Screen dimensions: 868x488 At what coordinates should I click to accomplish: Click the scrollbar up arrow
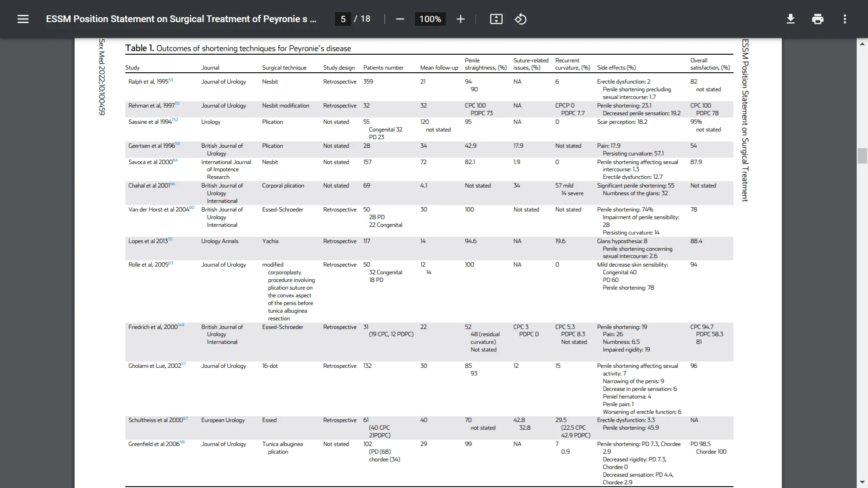point(862,44)
